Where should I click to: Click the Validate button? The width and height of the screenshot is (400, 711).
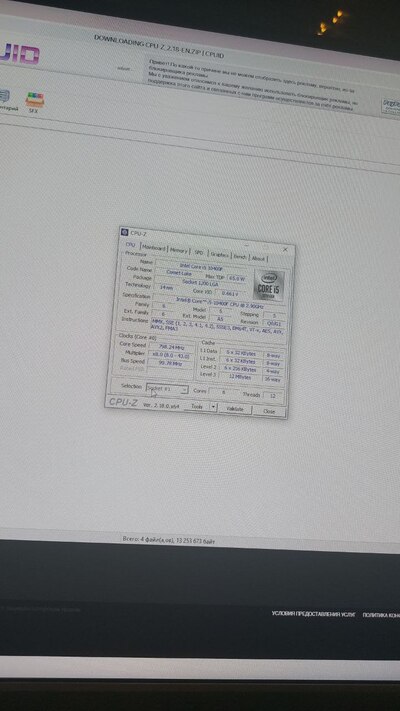point(234,409)
